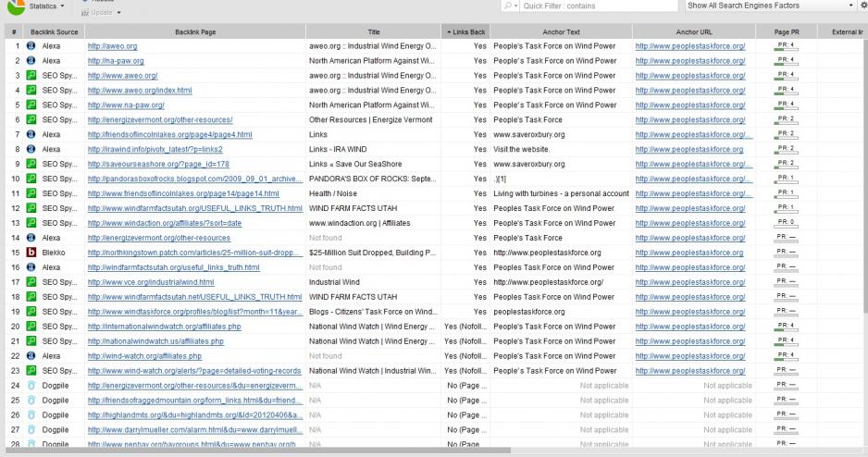Click the Blekko icon in row 15
Screen dimensions: 868x457
pyautogui.click(x=31, y=253)
